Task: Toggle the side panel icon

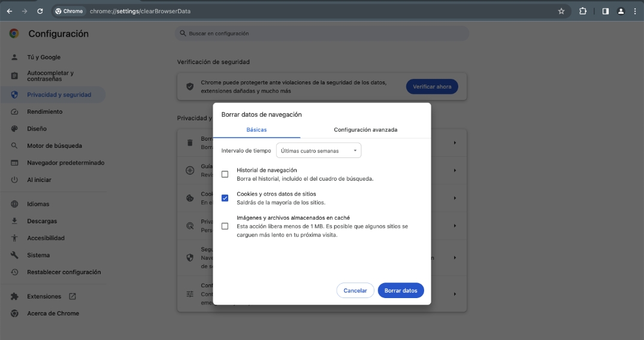Action: tap(606, 11)
